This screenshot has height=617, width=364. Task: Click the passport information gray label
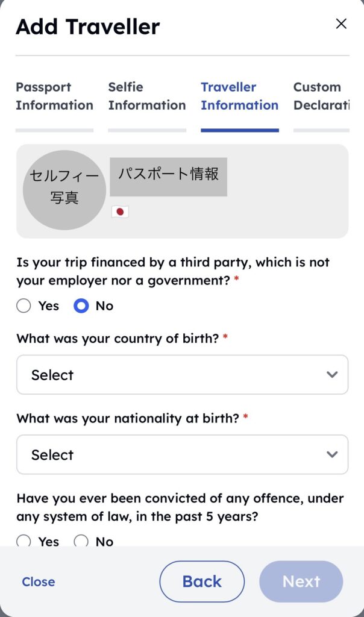[168, 177]
